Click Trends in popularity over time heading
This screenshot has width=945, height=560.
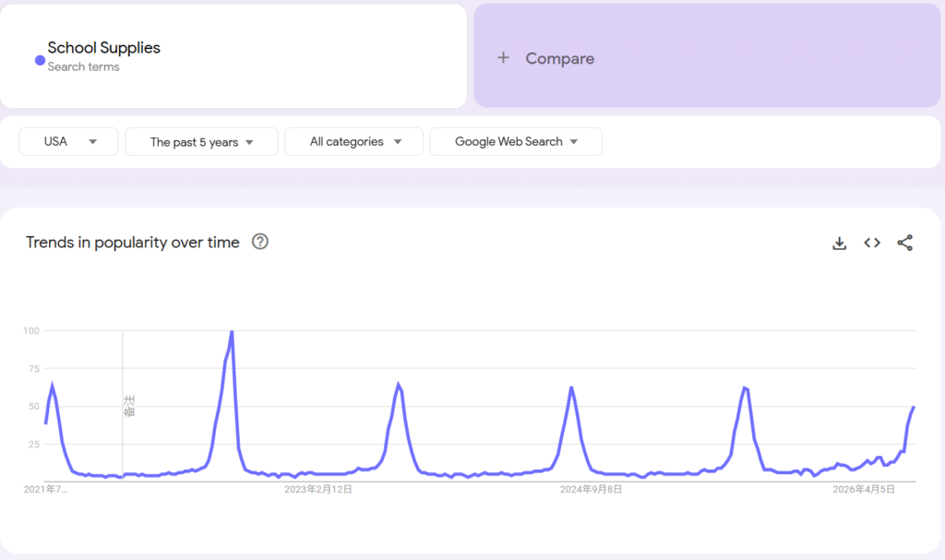coord(133,243)
